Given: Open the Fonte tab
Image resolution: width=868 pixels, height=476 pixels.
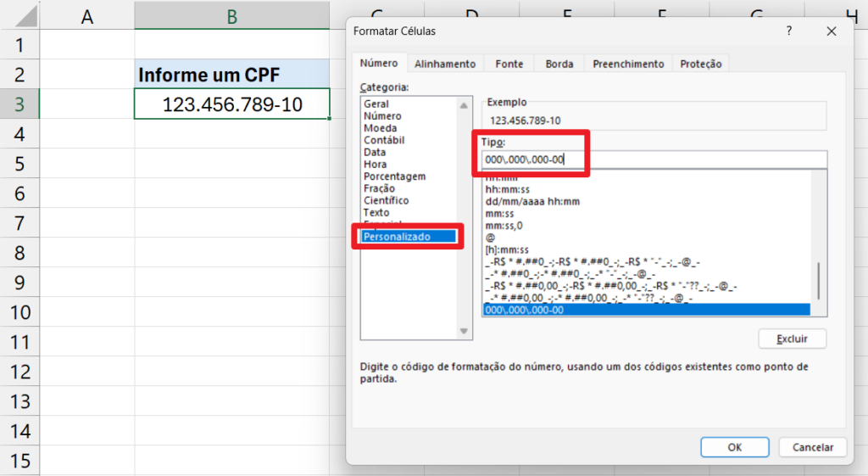Looking at the screenshot, I should click(x=509, y=64).
